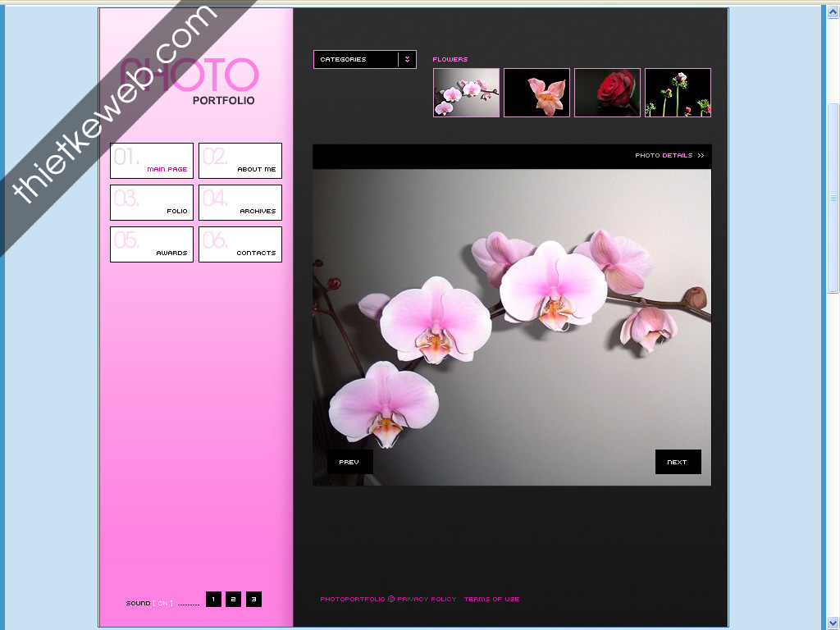The width and height of the screenshot is (840, 630).
Task: Select the pink orchid branch thumbnail
Action: (466, 93)
